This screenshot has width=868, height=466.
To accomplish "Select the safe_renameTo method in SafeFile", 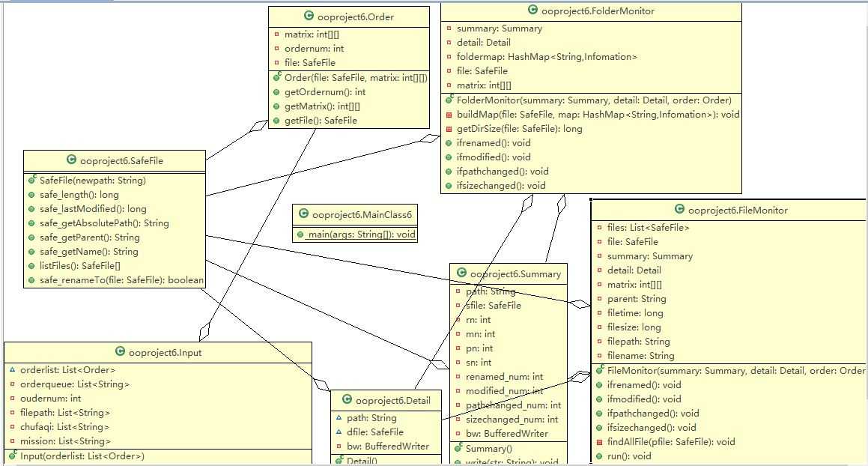I will point(122,280).
